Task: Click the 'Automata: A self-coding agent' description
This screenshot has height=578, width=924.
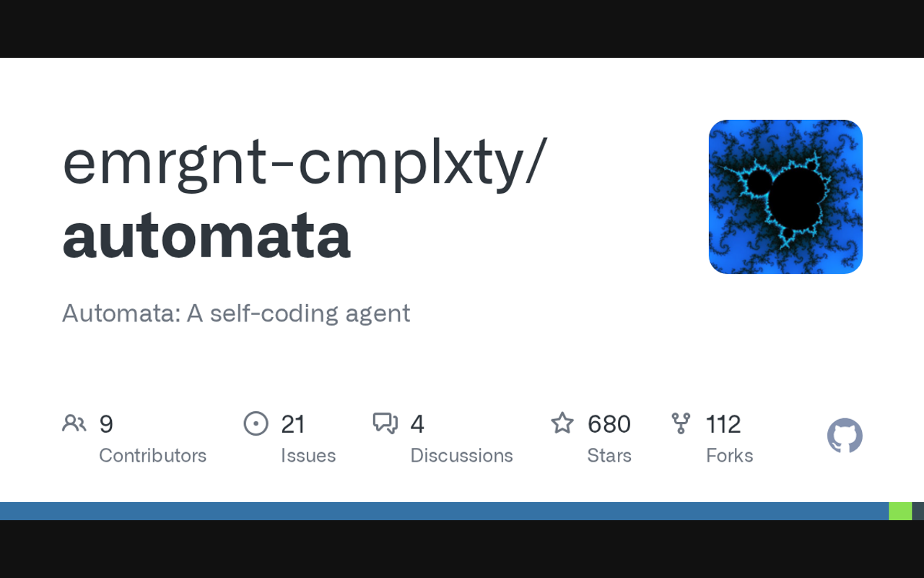Action: pyautogui.click(x=236, y=313)
